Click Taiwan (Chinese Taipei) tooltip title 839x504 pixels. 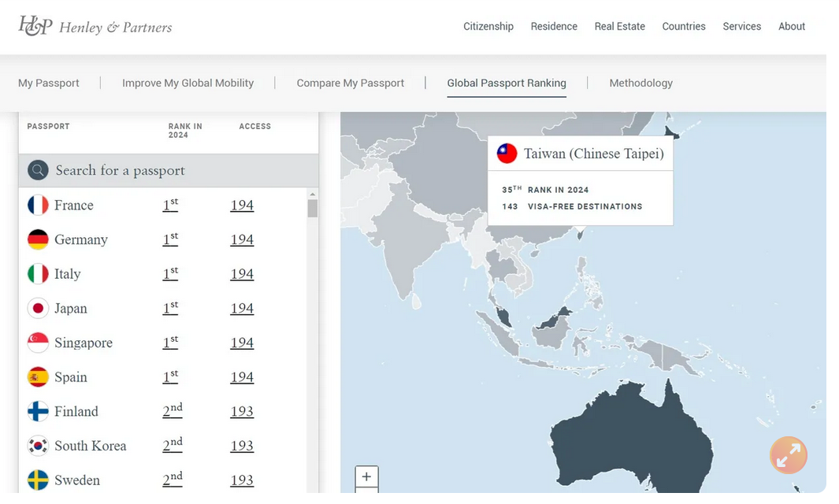coord(594,154)
